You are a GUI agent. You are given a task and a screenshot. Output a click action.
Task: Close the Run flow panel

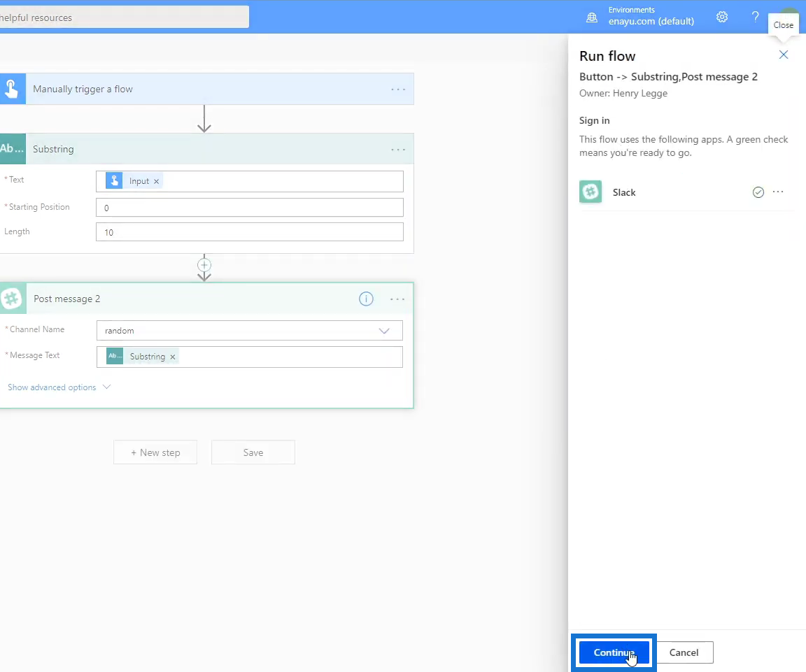point(784,55)
